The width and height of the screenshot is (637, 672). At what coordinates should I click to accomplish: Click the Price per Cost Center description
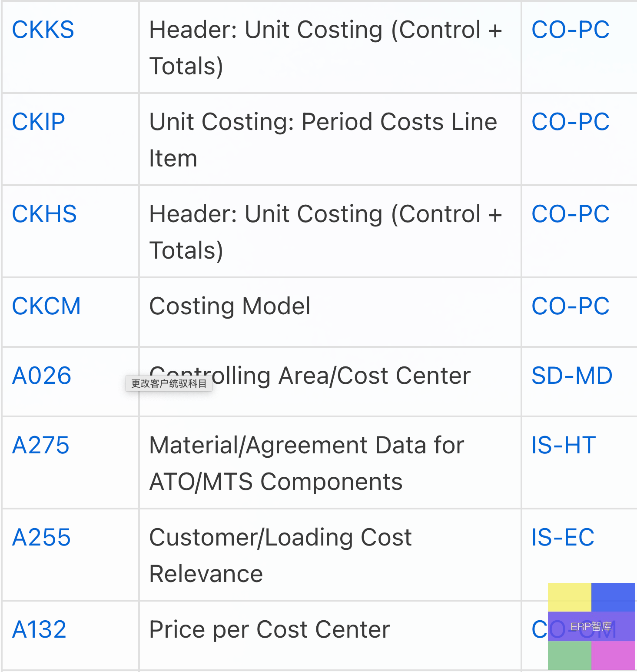coord(270,630)
